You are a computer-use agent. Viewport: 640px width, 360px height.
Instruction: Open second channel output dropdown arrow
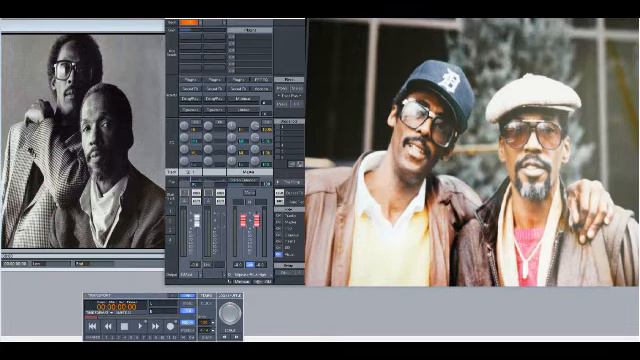pos(224,275)
